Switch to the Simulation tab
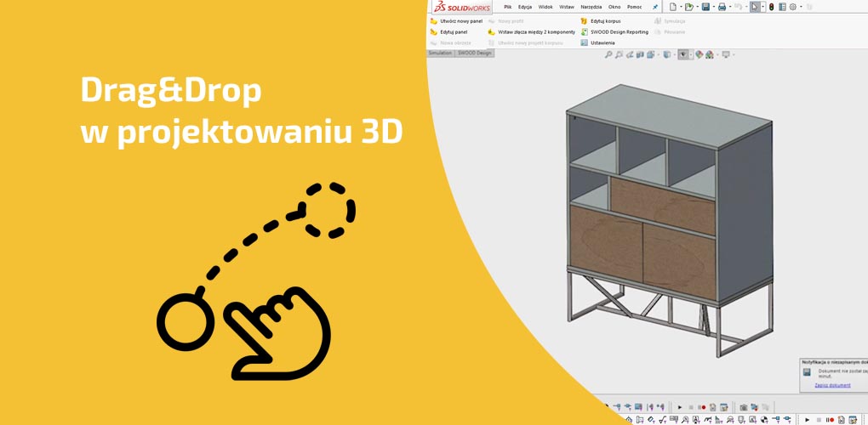Viewport: 868px width, 425px height. (x=440, y=53)
